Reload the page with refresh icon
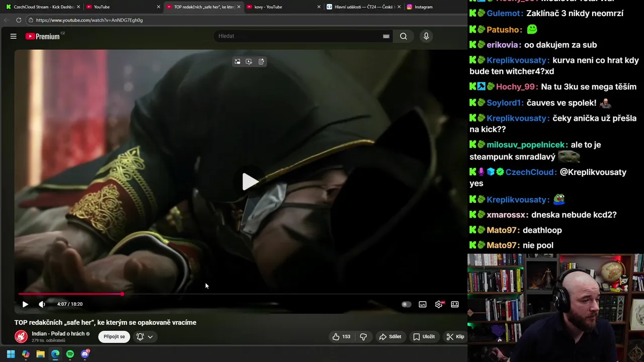The image size is (644, 362). (19, 20)
